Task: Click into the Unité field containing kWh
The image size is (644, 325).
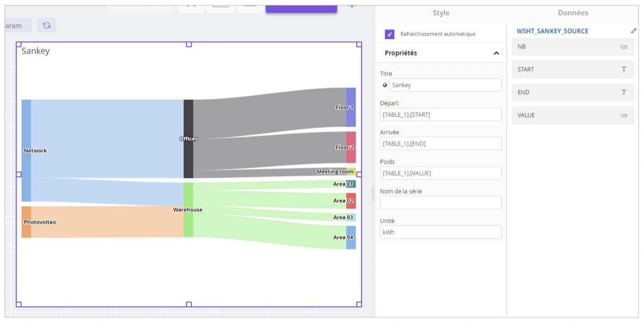Action: [441, 232]
